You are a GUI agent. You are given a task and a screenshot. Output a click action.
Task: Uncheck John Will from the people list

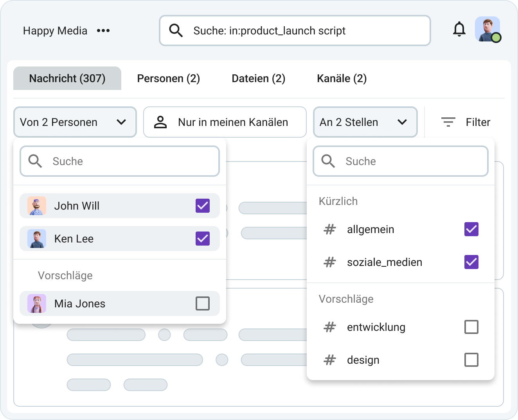click(202, 206)
